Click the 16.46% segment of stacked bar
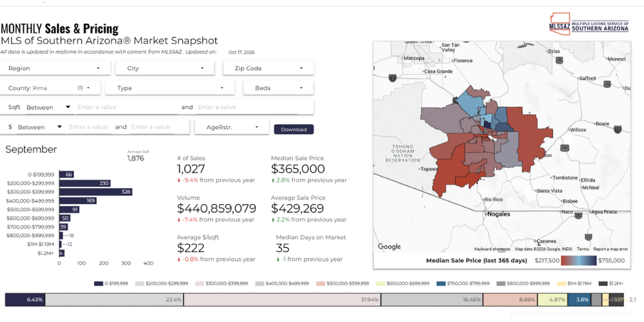 click(432, 300)
